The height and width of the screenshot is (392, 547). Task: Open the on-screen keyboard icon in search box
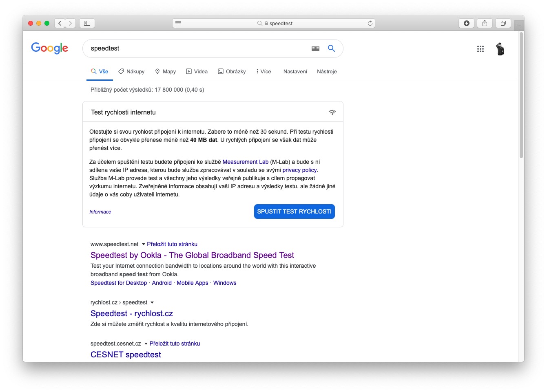(x=315, y=48)
